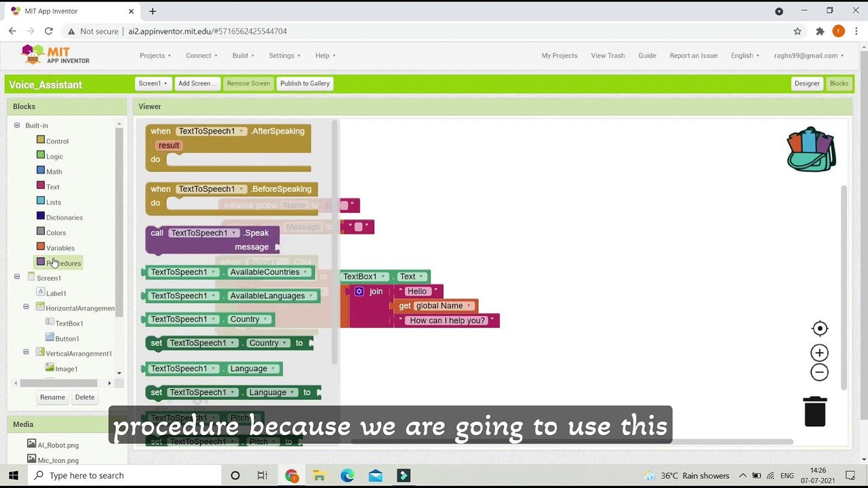The width and height of the screenshot is (868, 488).
Task: Open the Connect menu
Action: pyautogui.click(x=201, y=56)
